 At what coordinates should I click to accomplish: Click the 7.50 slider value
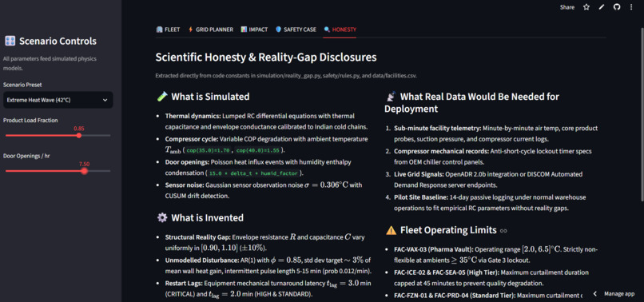(x=84, y=164)
